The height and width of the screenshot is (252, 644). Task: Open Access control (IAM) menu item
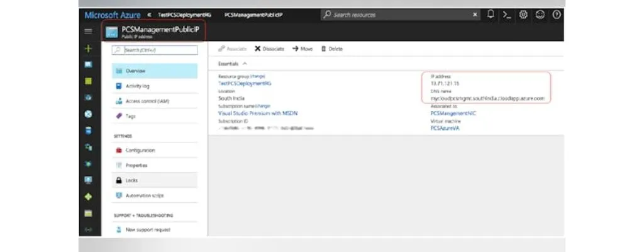pyautogui.click(x=155, y=101)
